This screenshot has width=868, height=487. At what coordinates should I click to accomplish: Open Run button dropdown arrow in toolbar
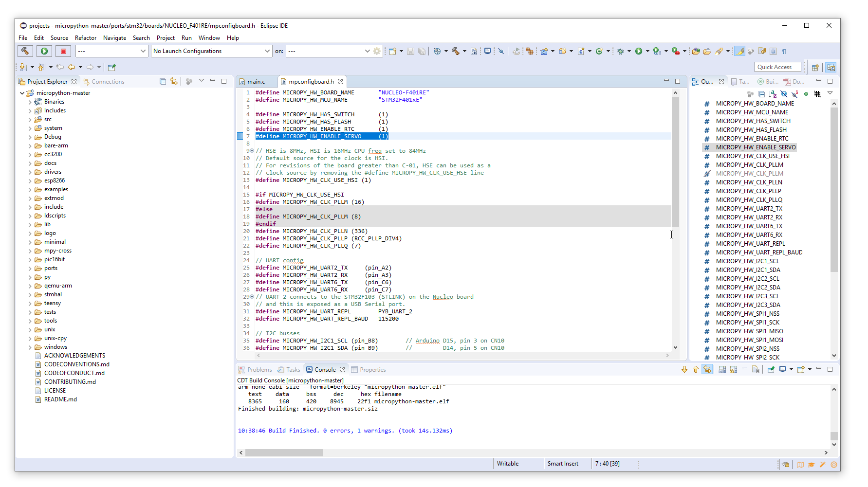(647, 51)
